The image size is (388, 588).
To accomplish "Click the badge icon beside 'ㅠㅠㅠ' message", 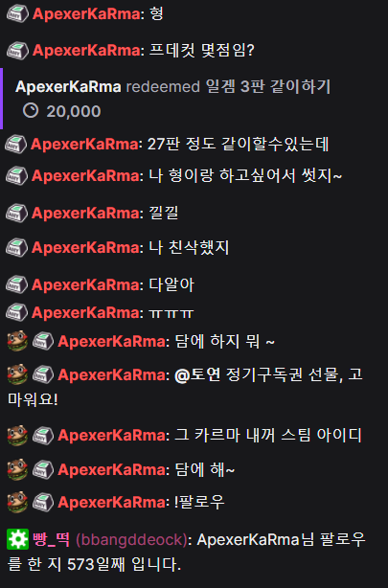I will pyautogui.click(x=16, y=312).
